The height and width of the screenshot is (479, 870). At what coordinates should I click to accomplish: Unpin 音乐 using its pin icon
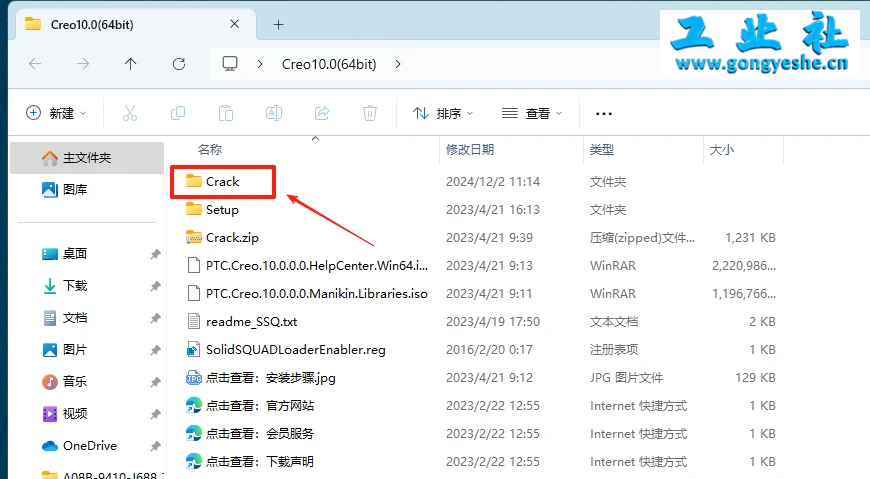tap(155, 382)
